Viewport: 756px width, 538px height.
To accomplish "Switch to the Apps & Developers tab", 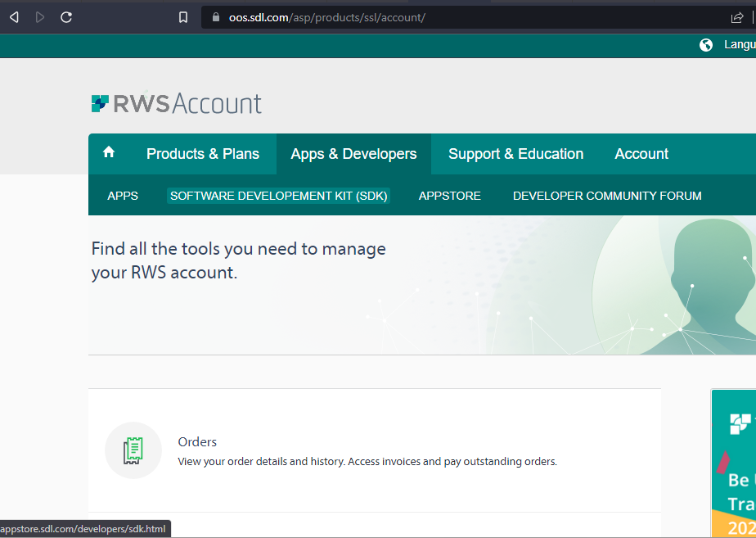I will pyautogui.click(x=353, y=154).
